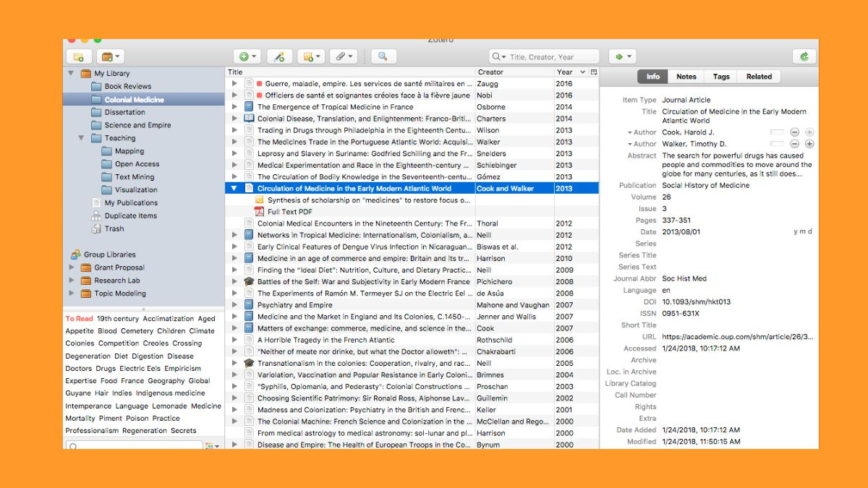The width and height of the screenshot is (868, 488).
Task: Select the yellow Synthesis of scholarship note icon
Action: point(259,200)
